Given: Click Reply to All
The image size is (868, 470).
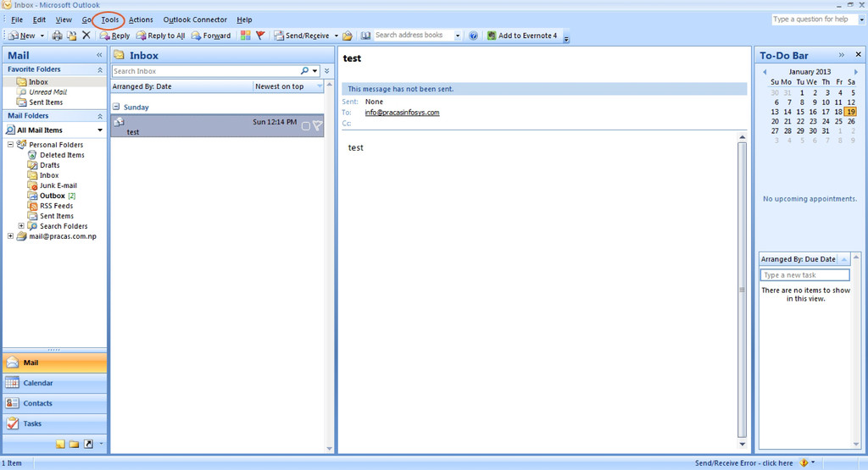Looking at the screenshot, I should (160, 36).
